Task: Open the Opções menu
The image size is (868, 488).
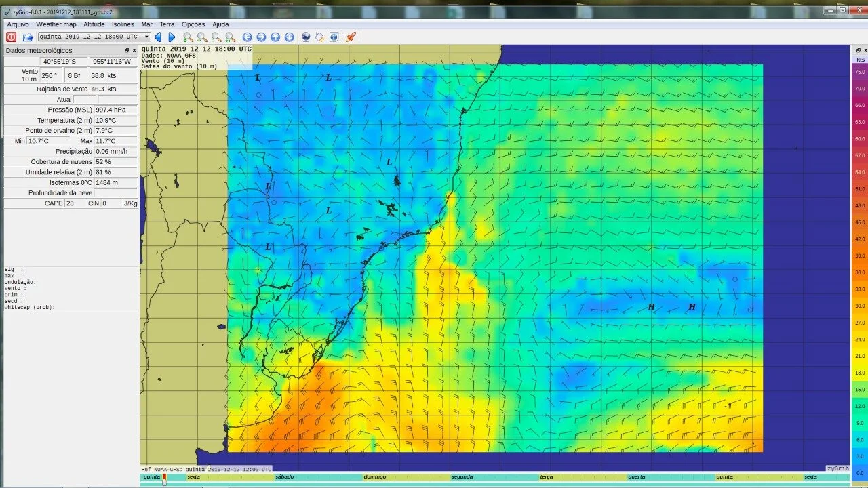Action: click(x=193, y=24)
